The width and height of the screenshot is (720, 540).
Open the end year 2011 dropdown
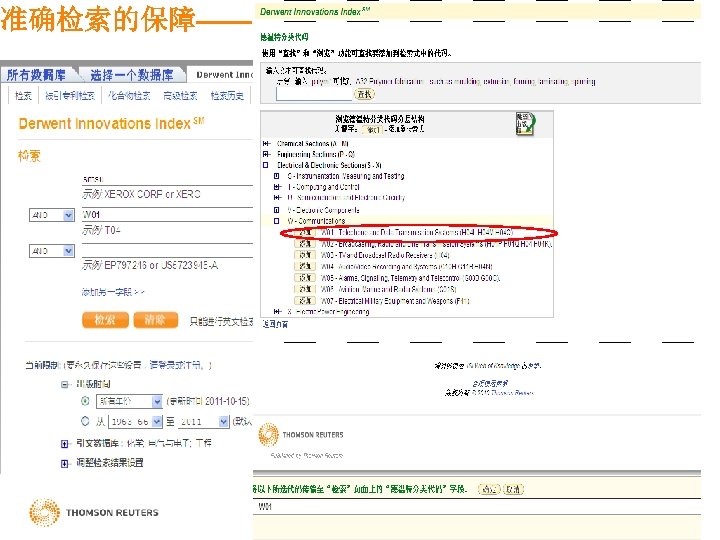click(x=202, y=422)
